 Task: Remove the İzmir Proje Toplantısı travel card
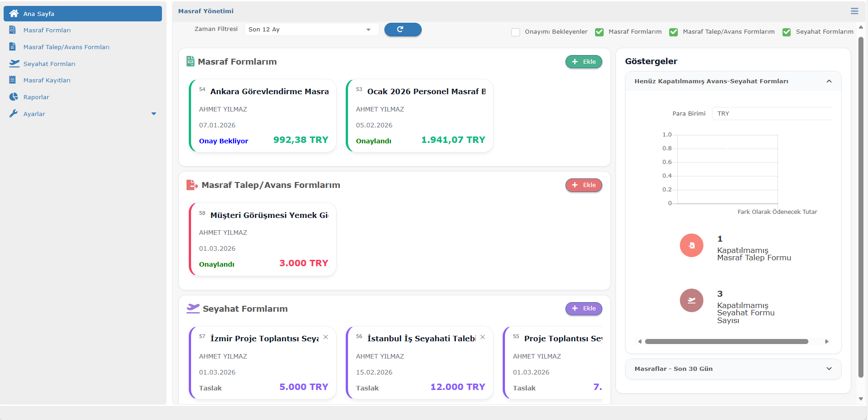326,337
